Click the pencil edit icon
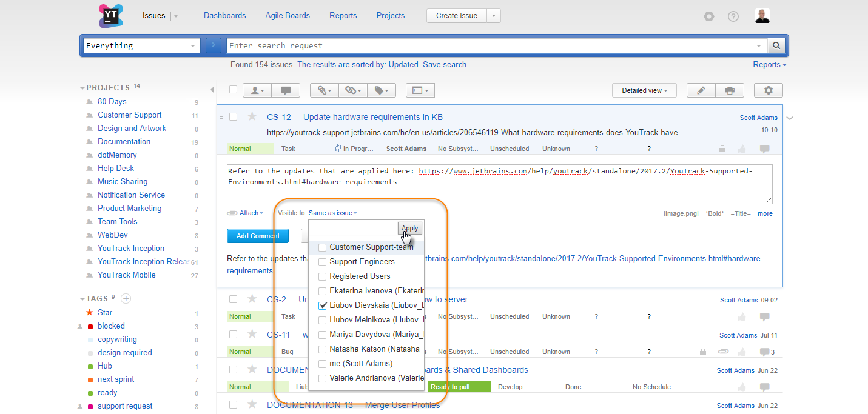Image resolution: width=868 pixels, height=414 pixels. 701,90
